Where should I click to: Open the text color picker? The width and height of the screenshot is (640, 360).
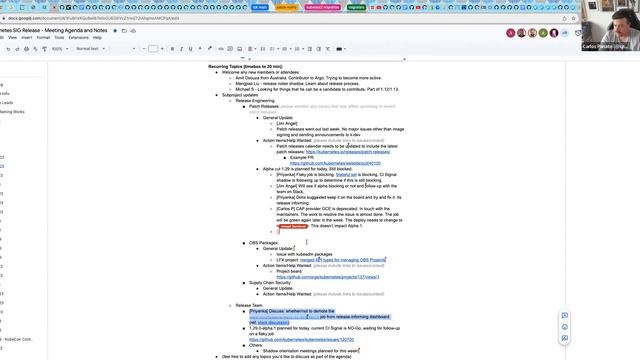pyautogui.click(x=200, y=49)
